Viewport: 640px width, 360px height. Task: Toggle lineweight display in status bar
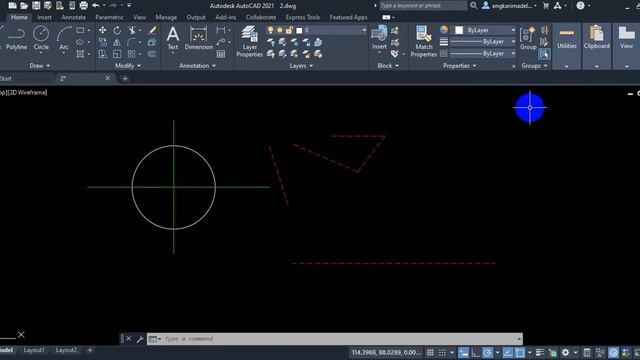tap(540, 353)
